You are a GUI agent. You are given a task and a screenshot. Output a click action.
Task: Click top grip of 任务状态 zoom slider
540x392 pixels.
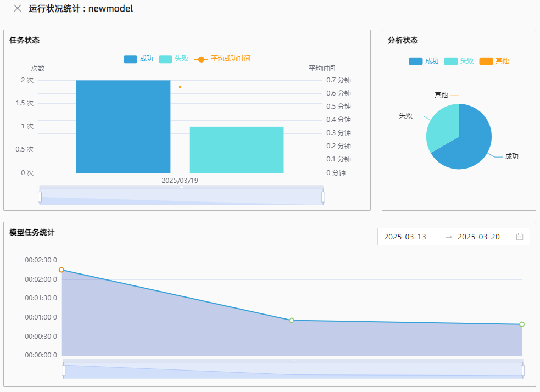click(x=181, y=187)
